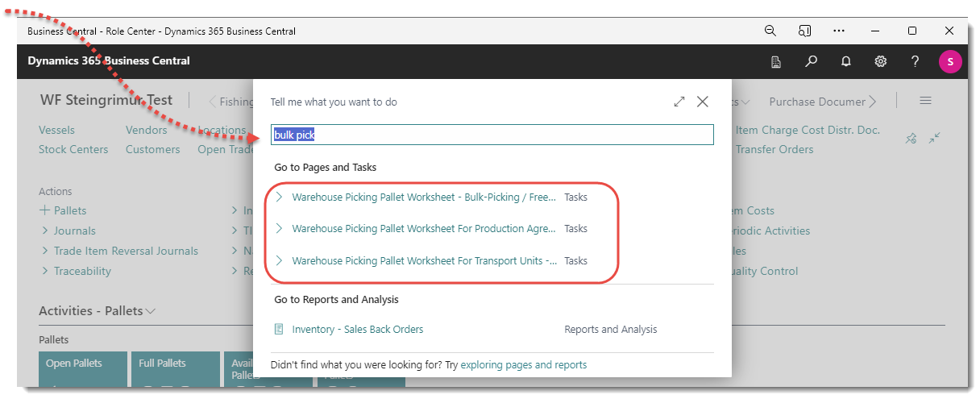Open the title bar three-dots menu
Image resolution: width=980 pixels, height=399 pixels.
(x=839, y=31)
